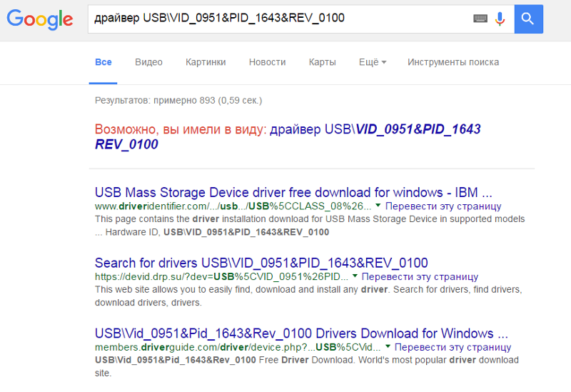Click the www.driveridentifier.com URL text

click(233, 206)
